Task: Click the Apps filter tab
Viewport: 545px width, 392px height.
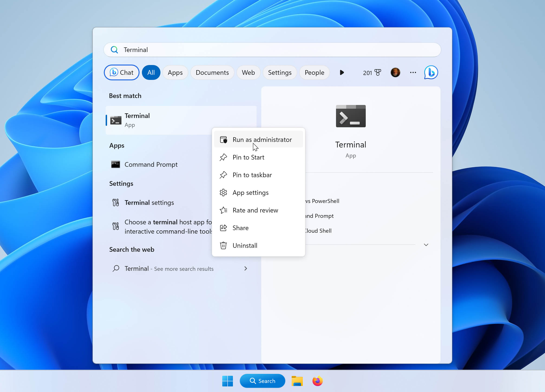Action: (x=175, y=72)
